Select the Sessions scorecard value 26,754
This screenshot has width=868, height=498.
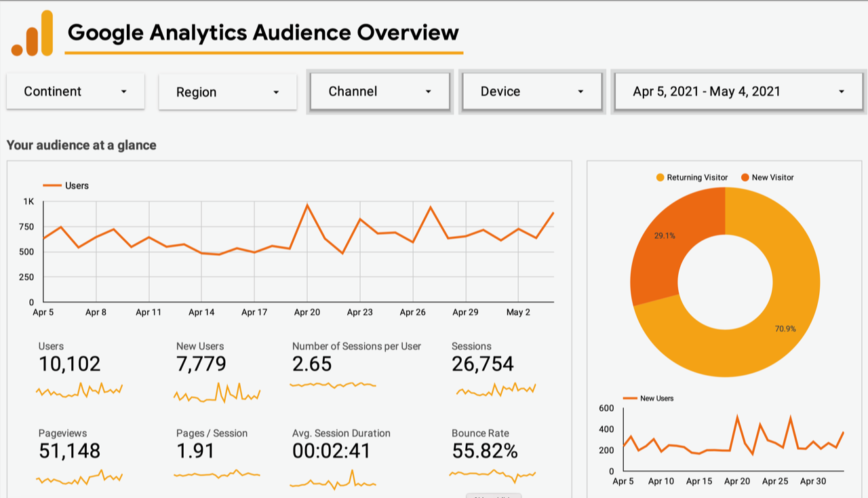(x=483, y=364)
